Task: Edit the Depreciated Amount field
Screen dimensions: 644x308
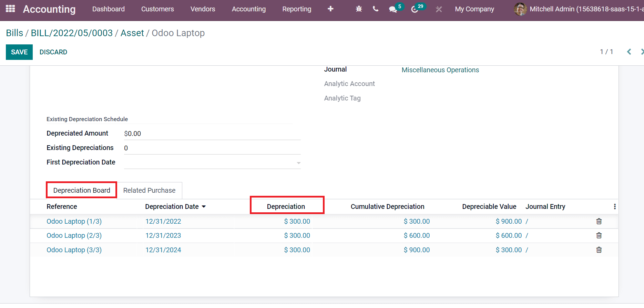Action: [212, 134]
